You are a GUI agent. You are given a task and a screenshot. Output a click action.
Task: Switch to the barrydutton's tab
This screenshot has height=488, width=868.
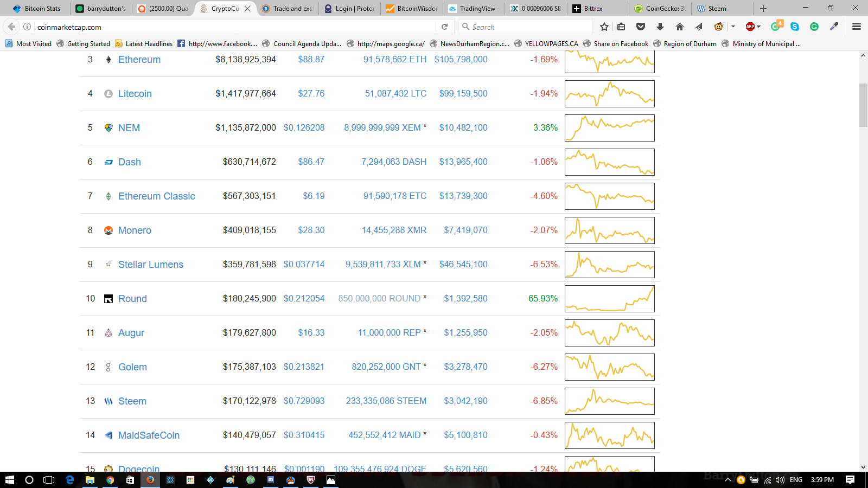101,9
